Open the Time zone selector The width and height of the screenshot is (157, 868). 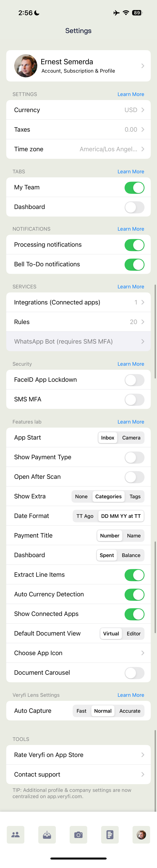click(x=78, y=149)
